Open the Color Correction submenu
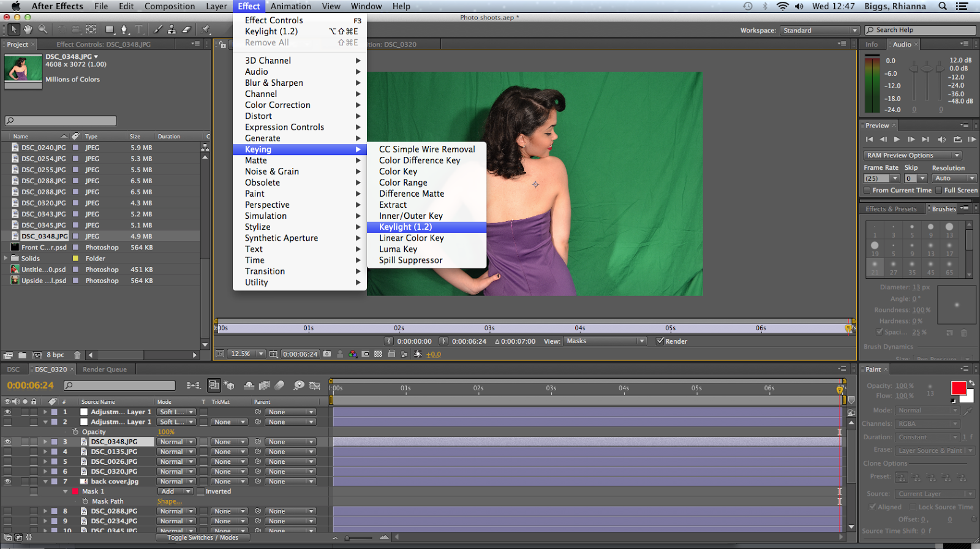Viewport: 980px width, 549px height. pos(300,105)
